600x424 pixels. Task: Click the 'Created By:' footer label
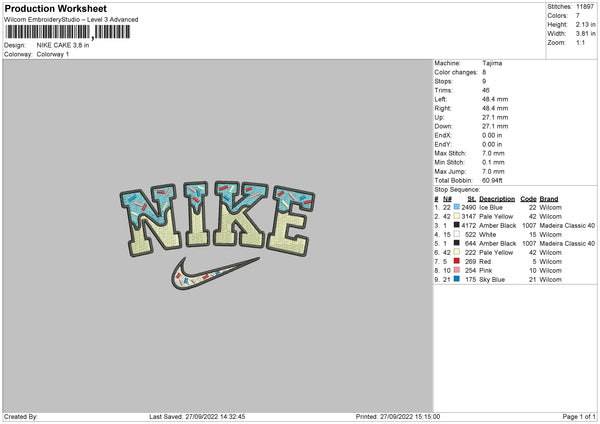[21, 416]
